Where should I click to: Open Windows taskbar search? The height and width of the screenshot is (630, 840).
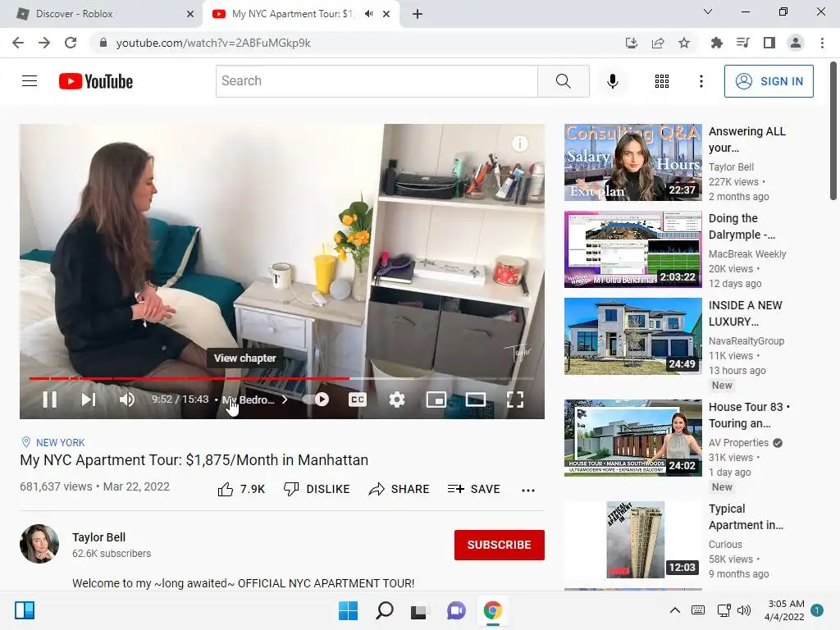tap(384, 610)
